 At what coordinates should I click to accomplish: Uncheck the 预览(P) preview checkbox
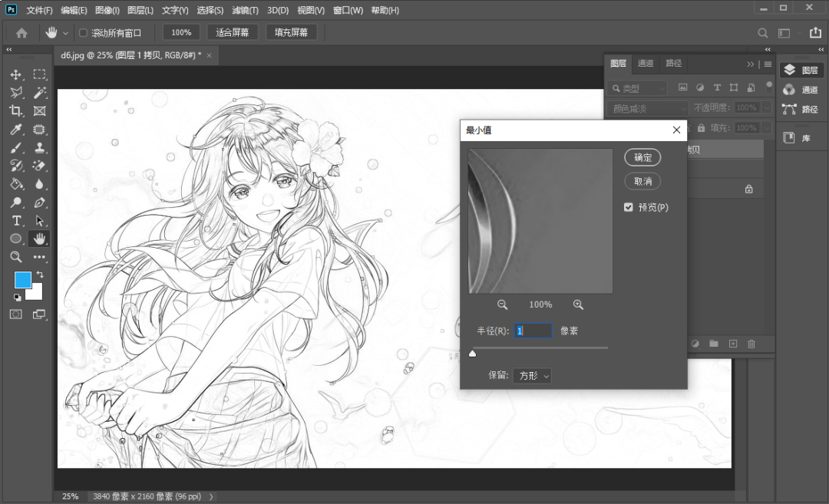[x=629, y=207]
